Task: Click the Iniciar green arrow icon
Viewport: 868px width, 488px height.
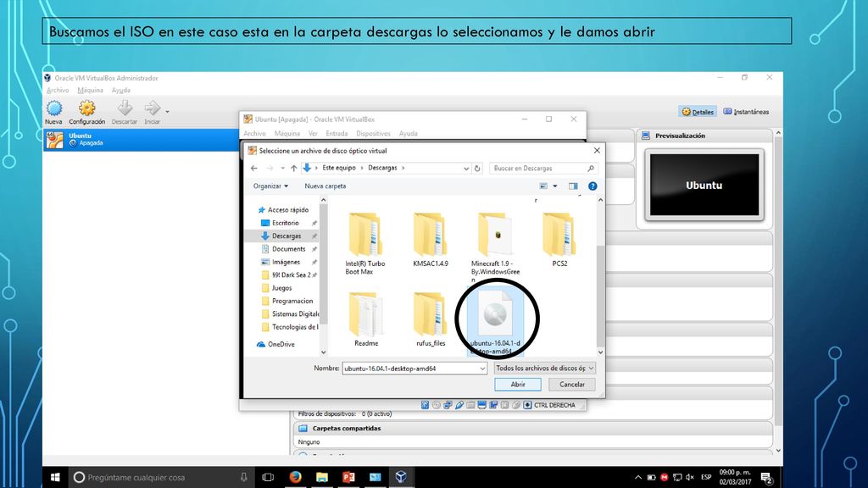Action: click(x=153, y=108)
